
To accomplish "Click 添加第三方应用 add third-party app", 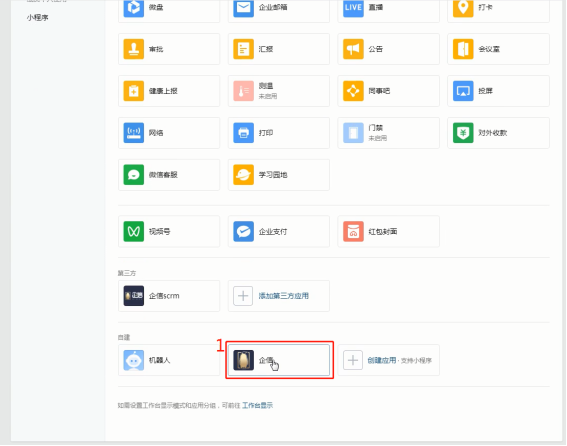I will click(284, 296).
